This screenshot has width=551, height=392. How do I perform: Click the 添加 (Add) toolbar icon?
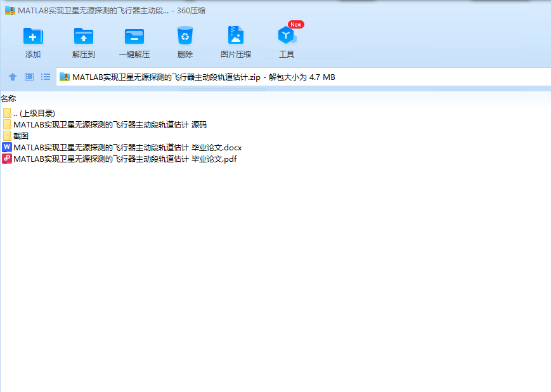tap(33, 36)
